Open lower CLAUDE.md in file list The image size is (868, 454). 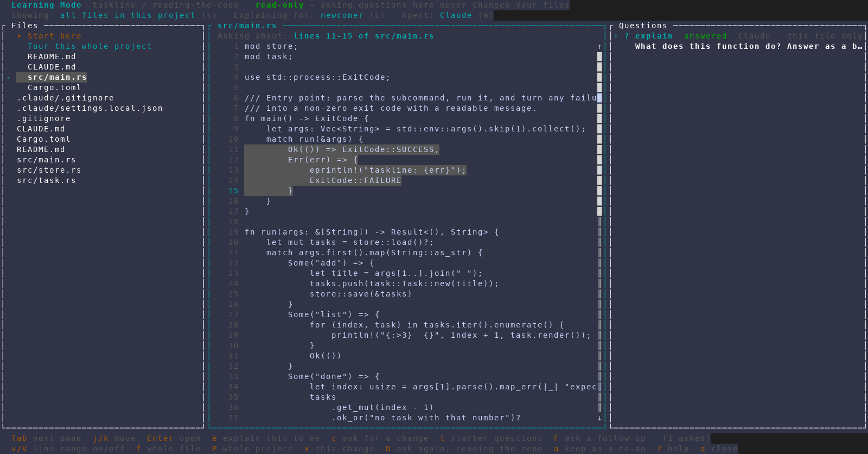pyautogui.click(x=41, y=129)
